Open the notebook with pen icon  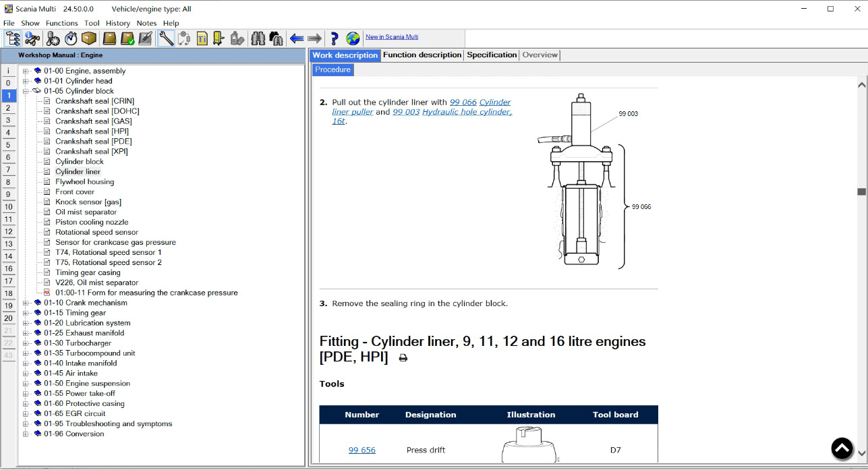click(145, 38)
